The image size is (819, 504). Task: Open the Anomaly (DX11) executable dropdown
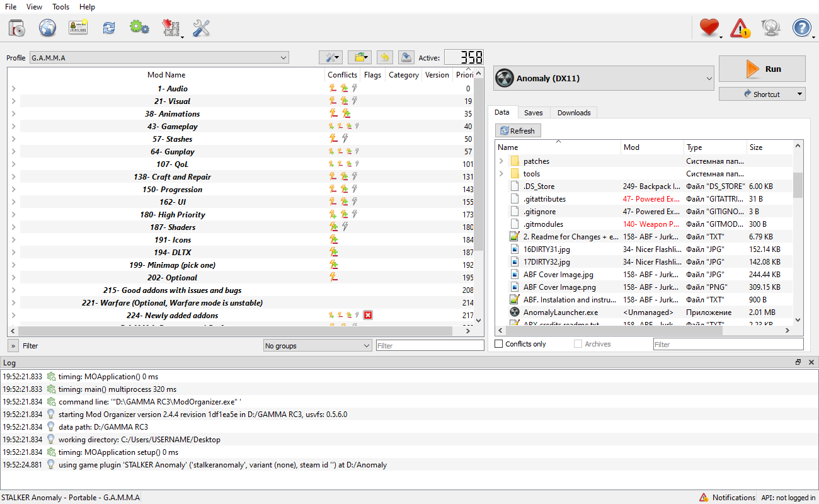tap(603, 79)
